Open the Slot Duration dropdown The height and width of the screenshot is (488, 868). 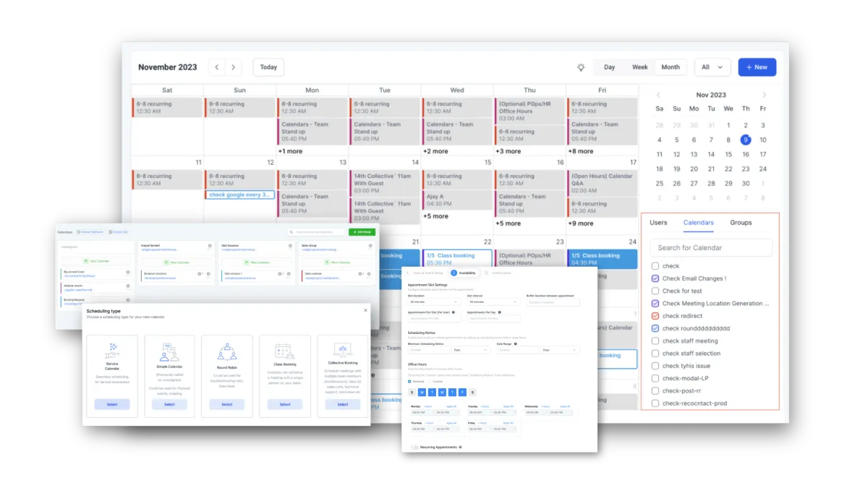click(x=434, y=302)
